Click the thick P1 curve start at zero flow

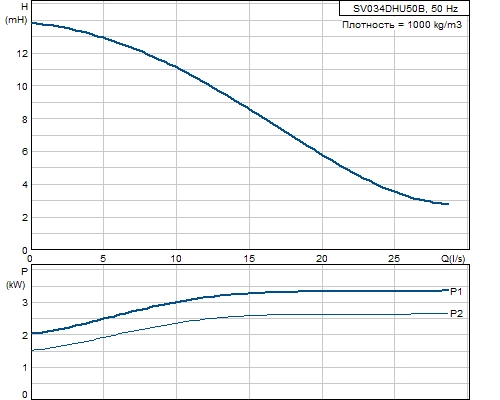32,333
